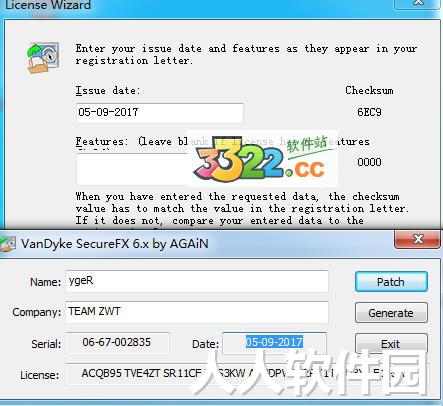Click the License Wizard safe icon

tap(43, 58)
